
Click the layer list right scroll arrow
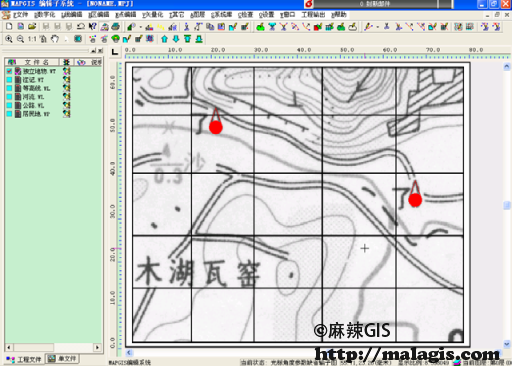click(97, 347)
